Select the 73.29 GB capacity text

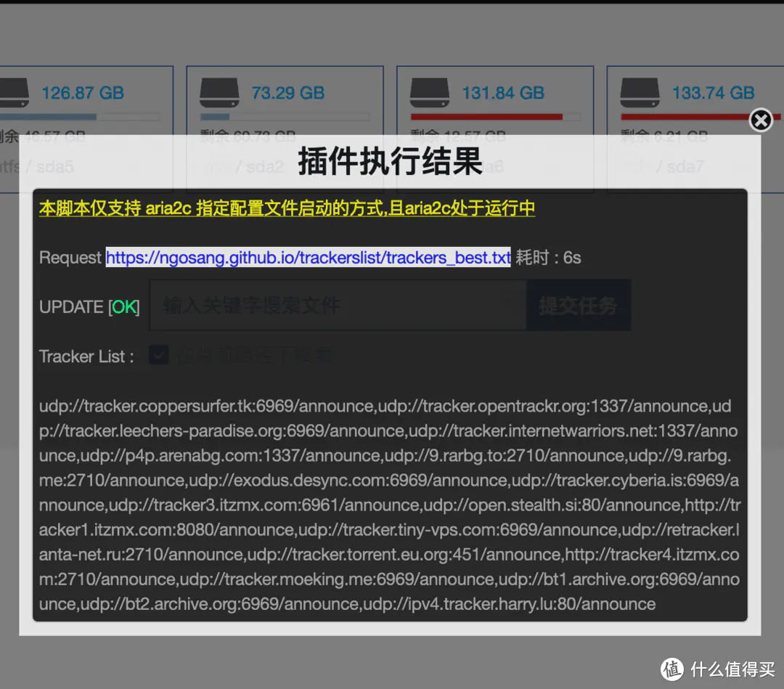(288, 92)
